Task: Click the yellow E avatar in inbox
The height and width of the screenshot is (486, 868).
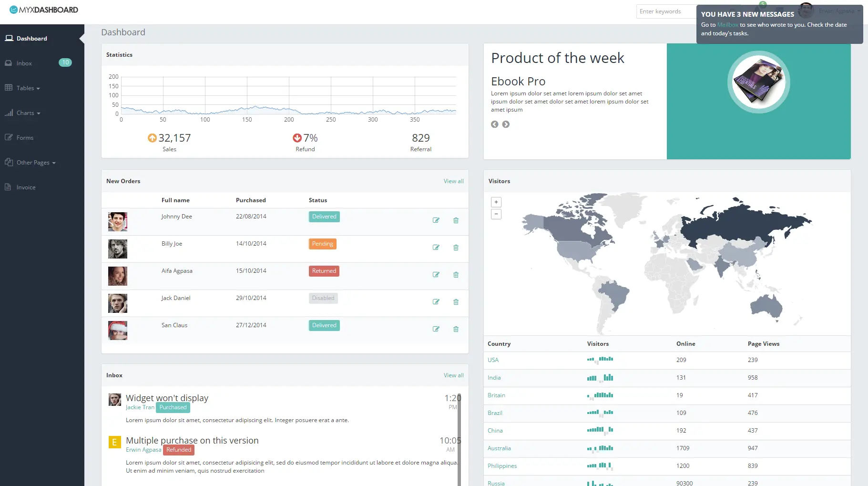Action: click(114, 442)
